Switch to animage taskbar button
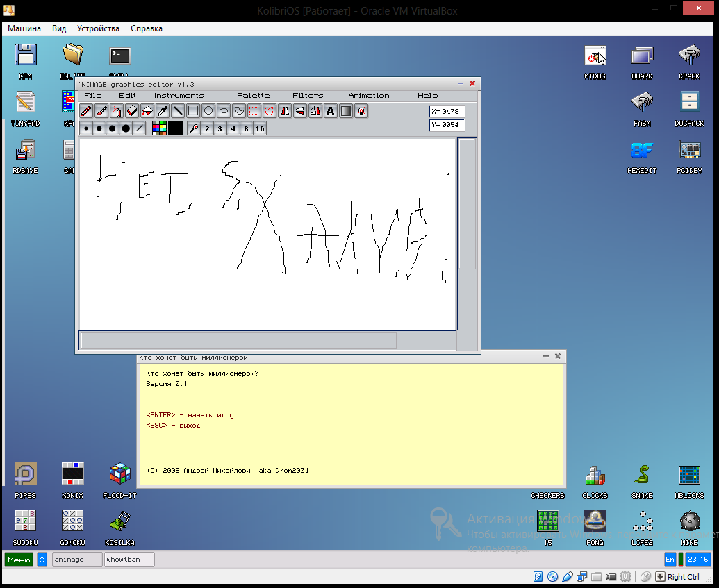 (77, 560)
